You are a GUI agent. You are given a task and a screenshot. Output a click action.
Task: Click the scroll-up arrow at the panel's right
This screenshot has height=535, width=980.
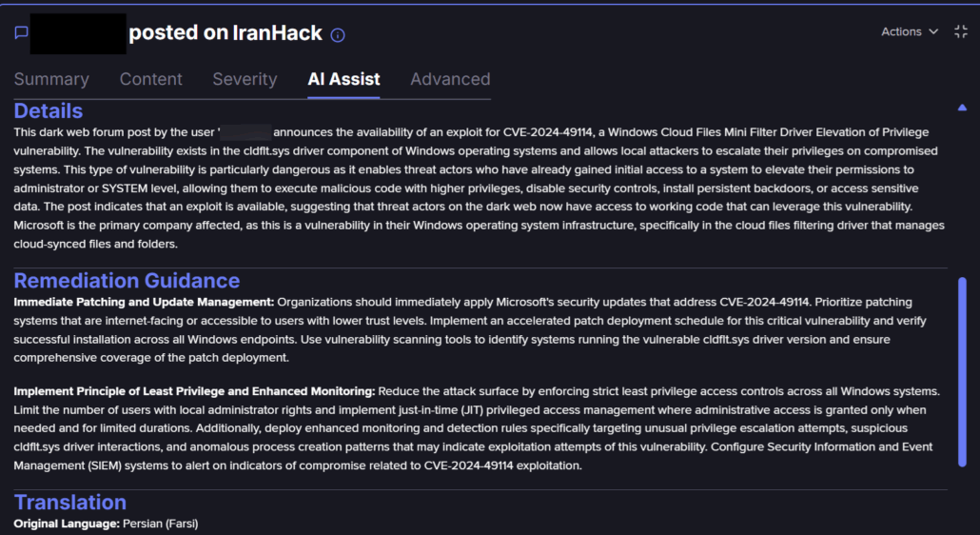pyautogui.click(x=962, y=108)
